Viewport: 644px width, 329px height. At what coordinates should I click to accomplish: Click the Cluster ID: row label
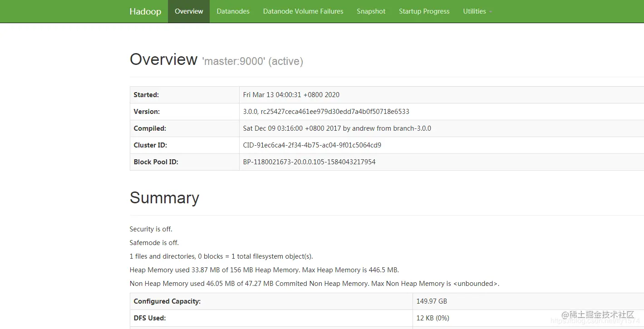pyautogui.click(x=150, y=145)
